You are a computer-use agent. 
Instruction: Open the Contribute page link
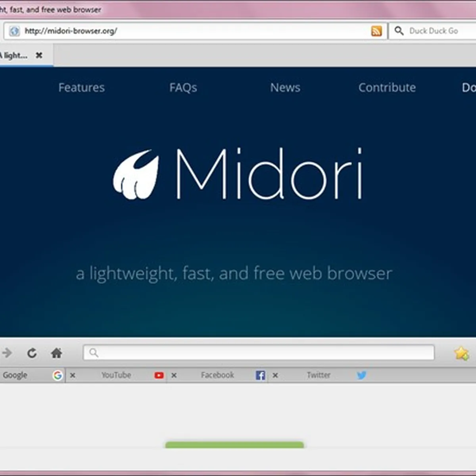pos(387,88)
